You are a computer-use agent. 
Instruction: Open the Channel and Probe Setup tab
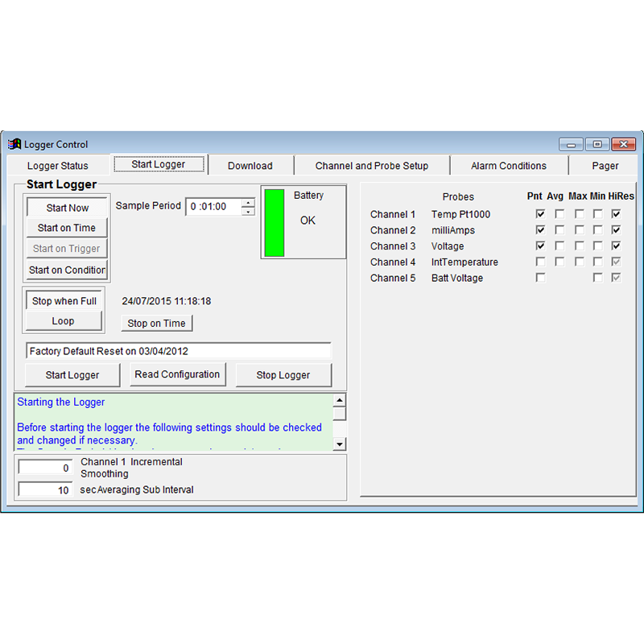[372, 166]
